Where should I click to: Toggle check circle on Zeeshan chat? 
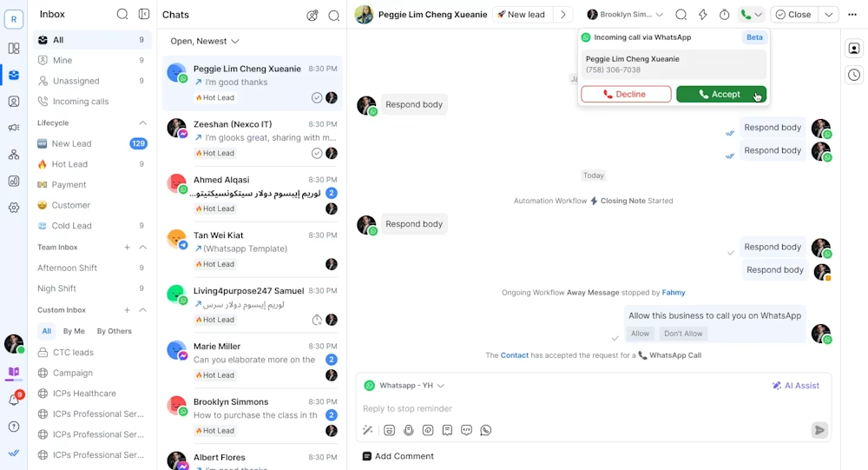pos(317,153)
